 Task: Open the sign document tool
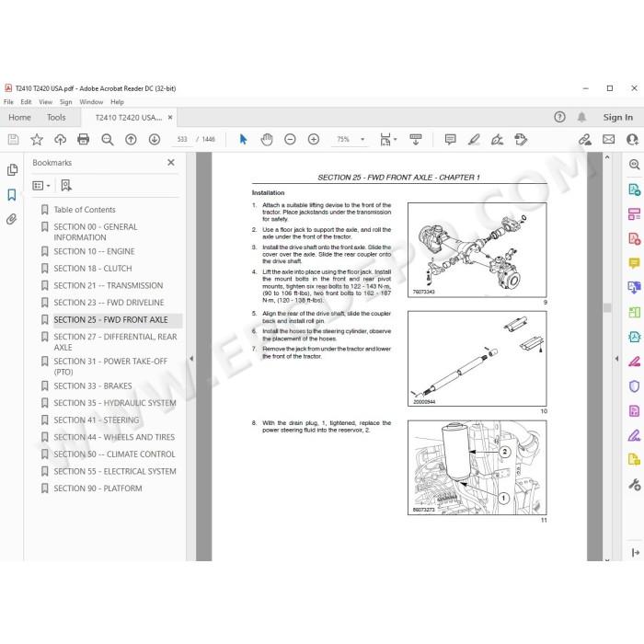tap(497, 140)
